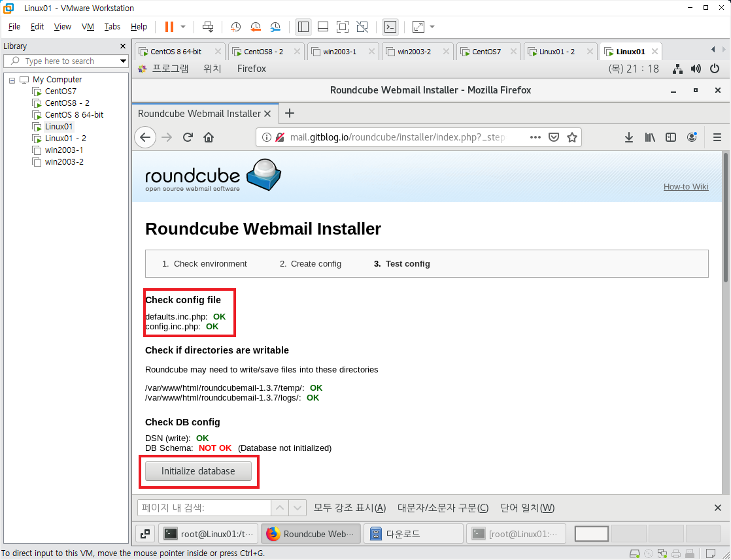
Task: Open the console view
Action: tap(390, 27)
